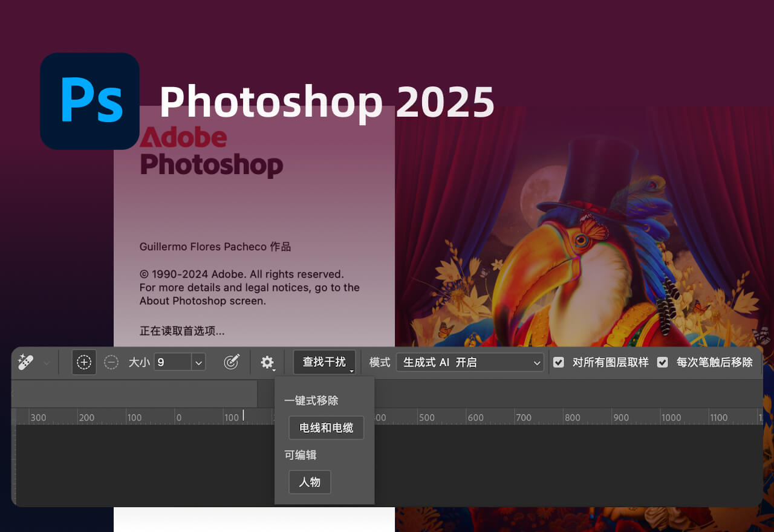Uncheck the 每次笔触后移除 checkbox
774x532 pixels.
(x=663, y=362)
